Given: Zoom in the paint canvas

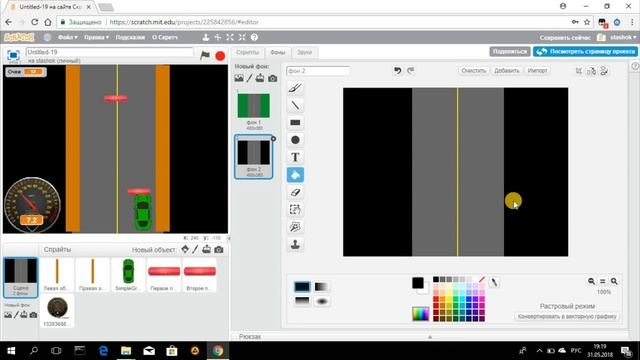Looking at the screenshot, I should (x=614, y=281).
